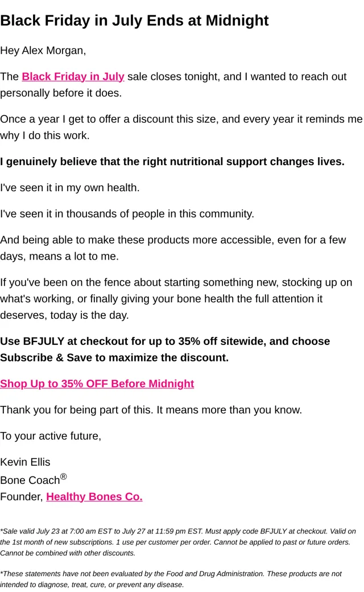Click the Bone Coach registered trademark line
This screenshot has height=592, width=364.
click(34, 479)
